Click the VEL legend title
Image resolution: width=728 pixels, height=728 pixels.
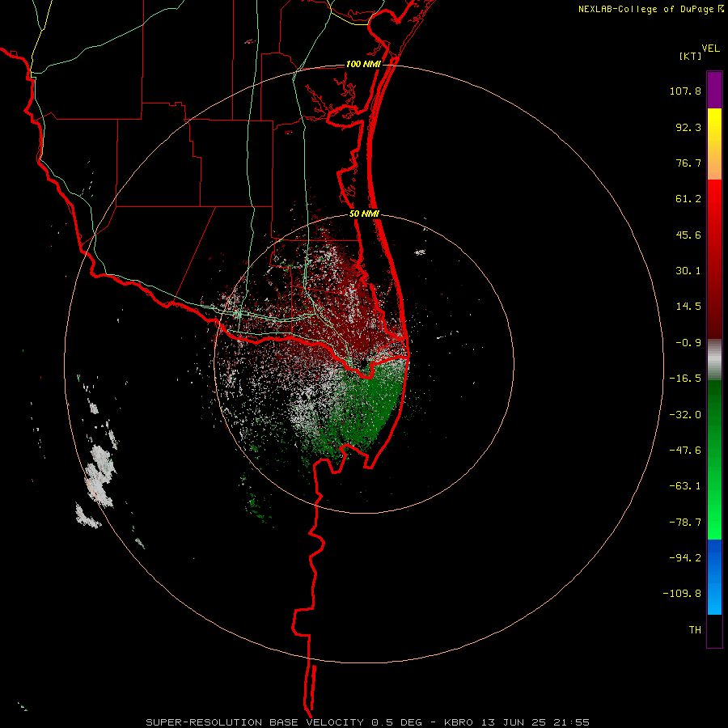710,49
